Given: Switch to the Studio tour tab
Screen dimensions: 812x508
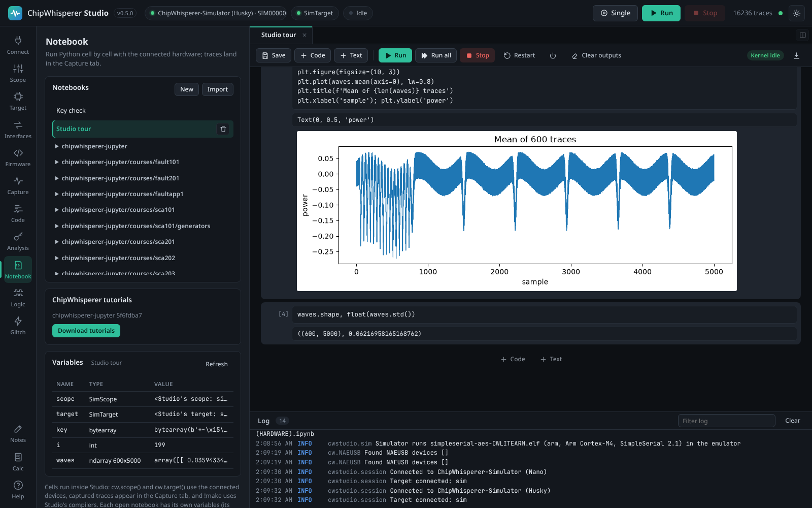Looking at the screenshot, I should 279,35.
